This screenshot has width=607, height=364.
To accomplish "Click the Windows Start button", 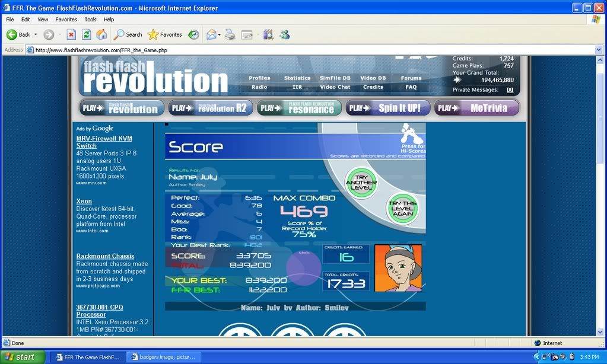I will (x=22, y=357).
